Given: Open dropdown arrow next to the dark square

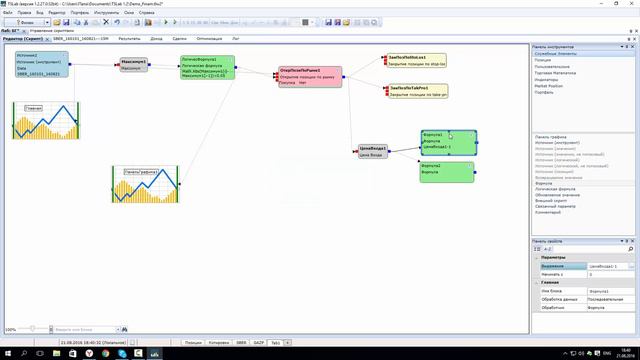Looking at the screenshot, I should click(x=312, y=22).
